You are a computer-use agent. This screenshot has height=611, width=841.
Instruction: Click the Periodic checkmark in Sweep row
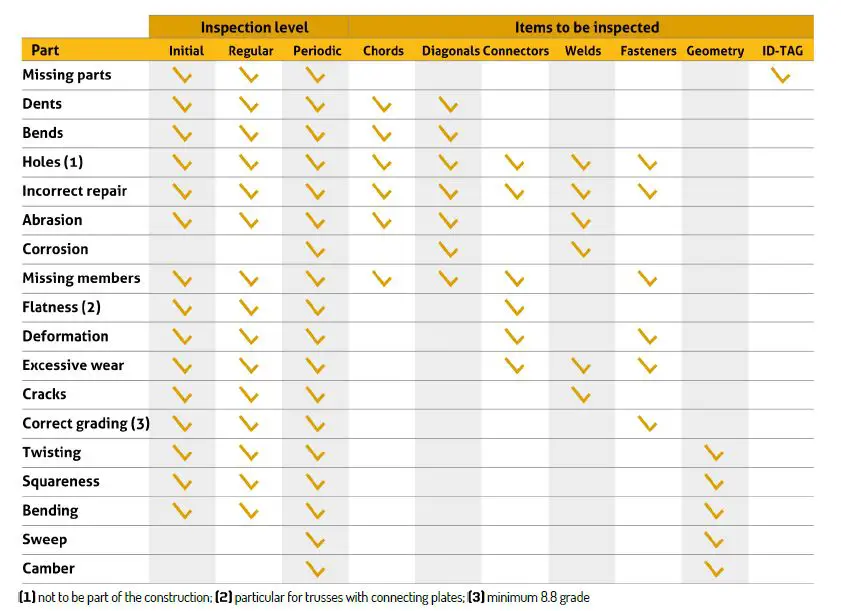315,540
